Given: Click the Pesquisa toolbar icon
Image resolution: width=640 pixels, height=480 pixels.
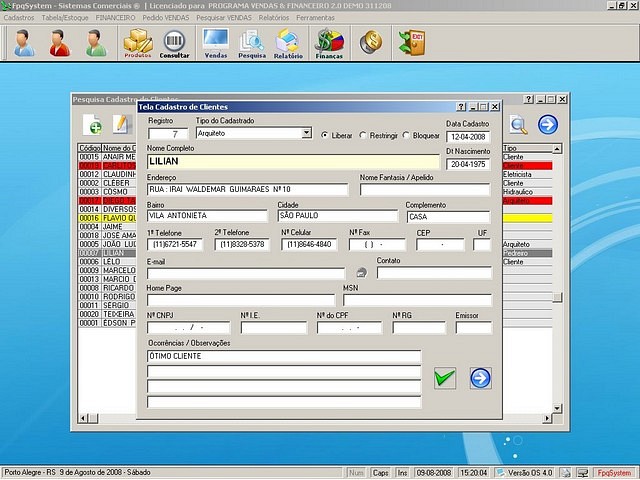Looking at the screenshot, I should pyautogui.click(x=251, y=43).
